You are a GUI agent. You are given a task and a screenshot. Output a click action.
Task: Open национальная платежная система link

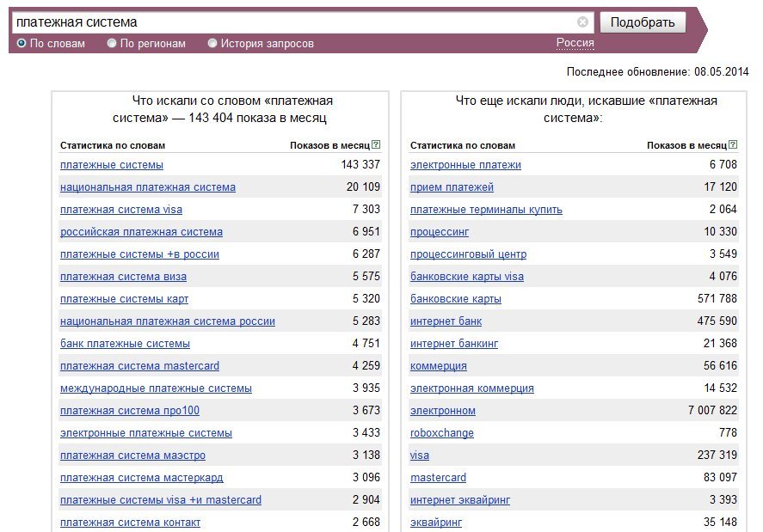(x=148, y=187)
